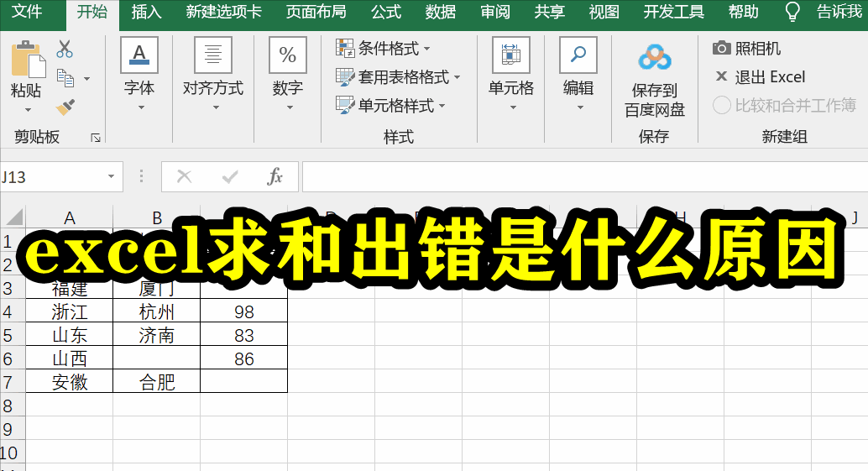The width and height of the screenshot is (868, 471).
Task: Expand the 条件格式 dropdown arrow
Action: [x=426, y=49]
